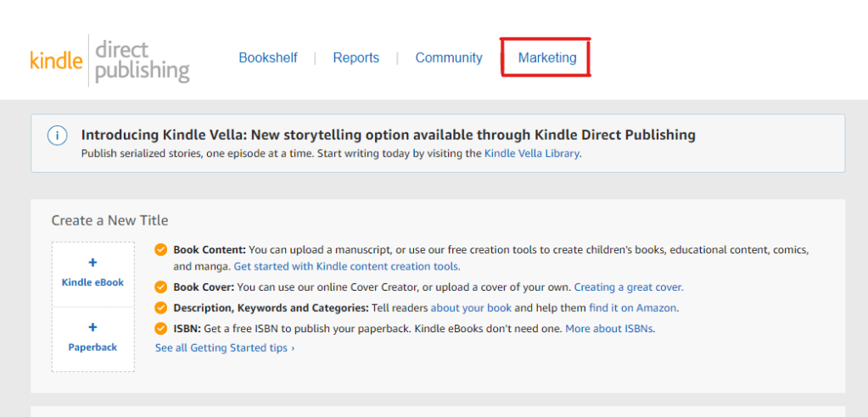Follow the Creating a great cover link
This screenshot has height=417, width=868.
628,287
